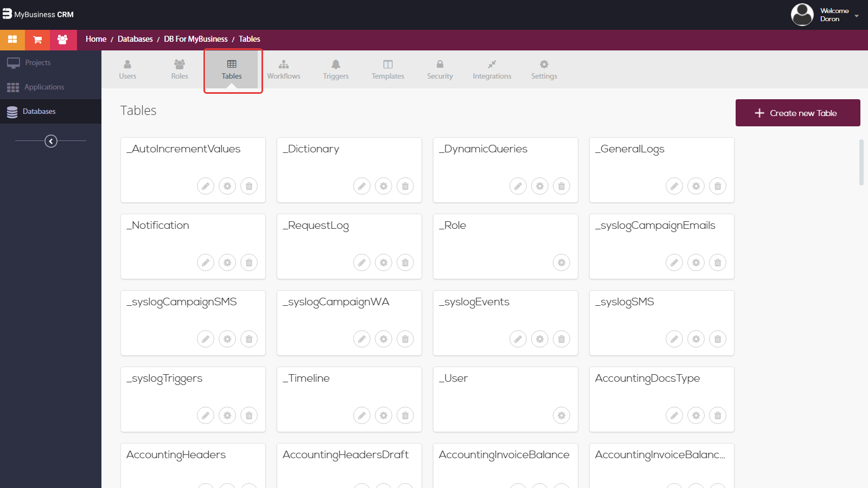Edit the _GeneralLogs table with pencil icon
Image resolution: width=868 pixels, height=488 pixels.
pyautogui.click(x=674, y=186)
